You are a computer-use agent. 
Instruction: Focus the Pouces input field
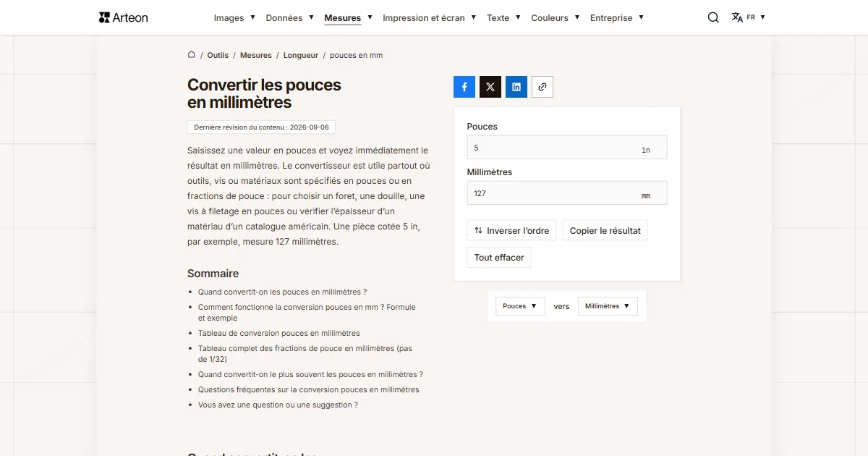point(567,148)
